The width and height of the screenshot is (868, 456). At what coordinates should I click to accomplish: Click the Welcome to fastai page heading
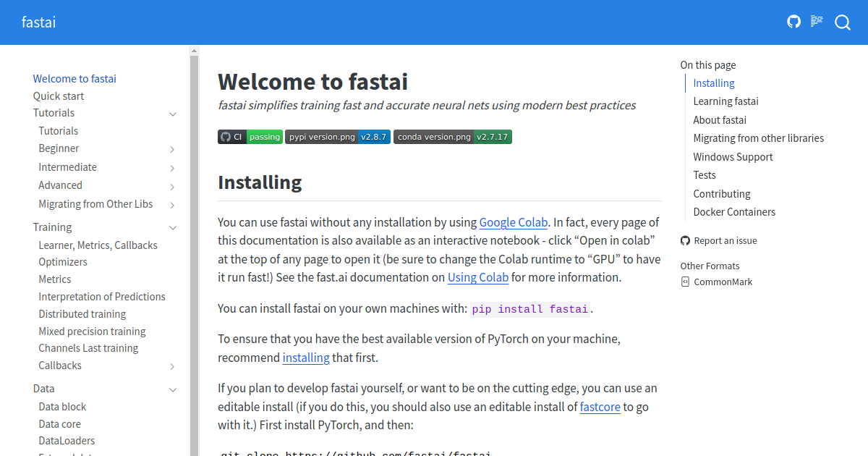313,82
